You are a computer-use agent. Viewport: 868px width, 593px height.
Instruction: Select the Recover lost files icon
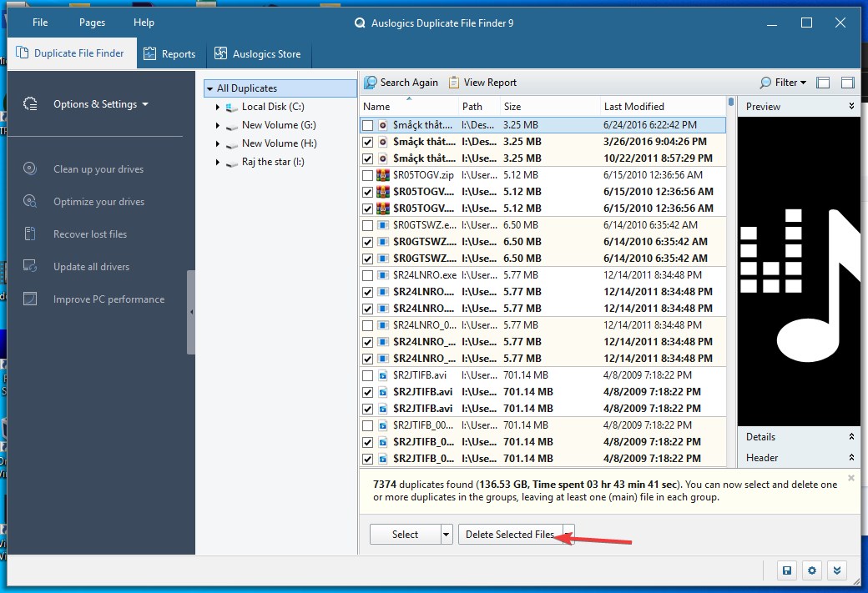point(30,234)
